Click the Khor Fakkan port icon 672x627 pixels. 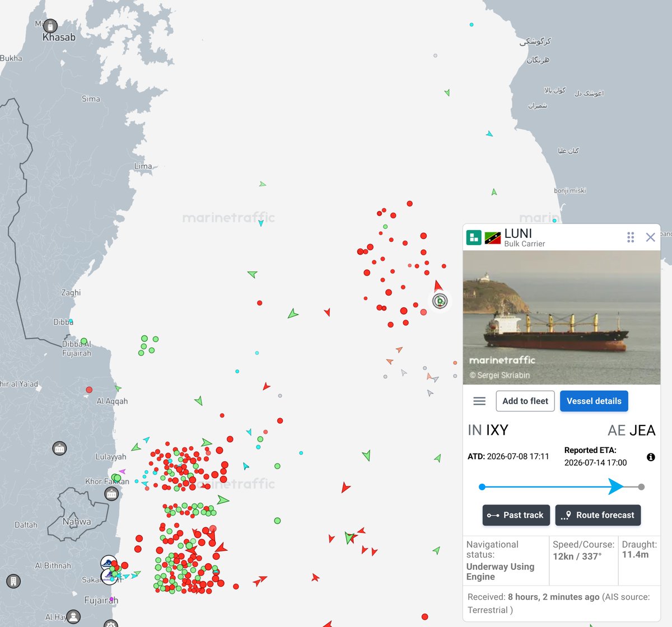coord(111,494)
